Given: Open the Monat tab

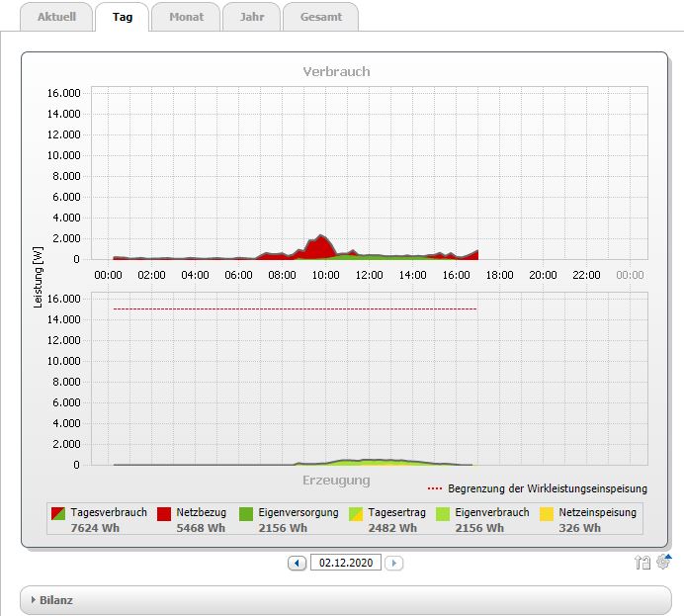Looking at the screenshot, I should [x=185, y=17].
